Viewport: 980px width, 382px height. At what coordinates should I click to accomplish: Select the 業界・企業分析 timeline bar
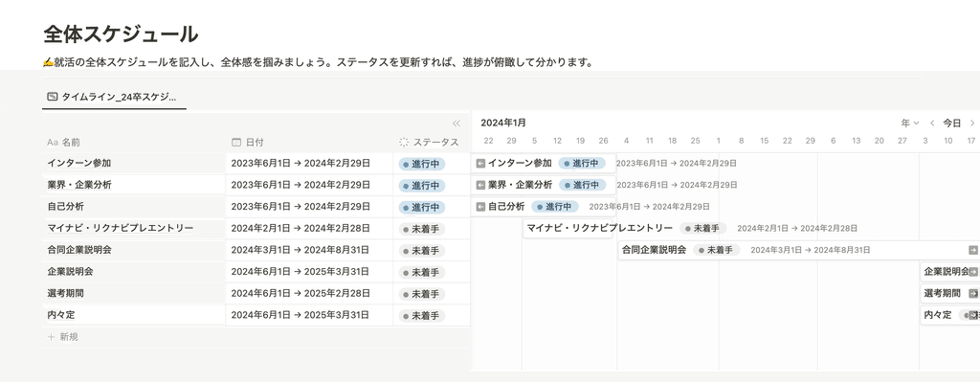pos(544,185)
